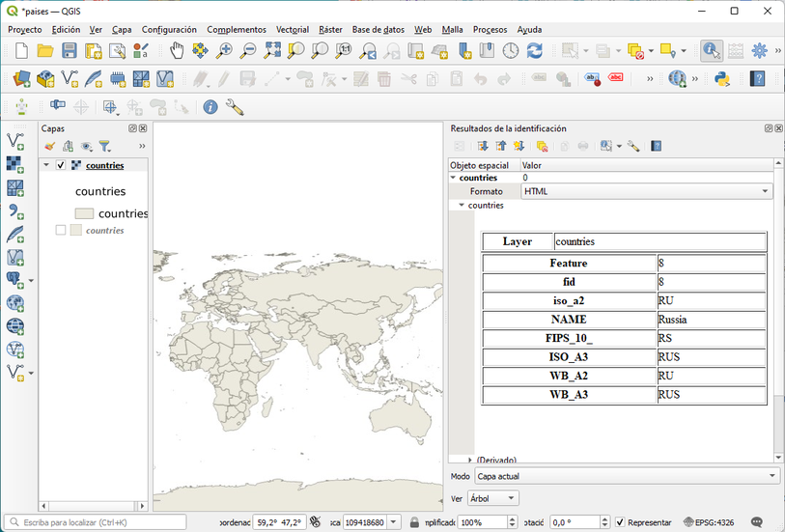The width and height of the screenshot is (785, 532).
Task: Click the Objeto espacial column header
Action: pos(484,165)
